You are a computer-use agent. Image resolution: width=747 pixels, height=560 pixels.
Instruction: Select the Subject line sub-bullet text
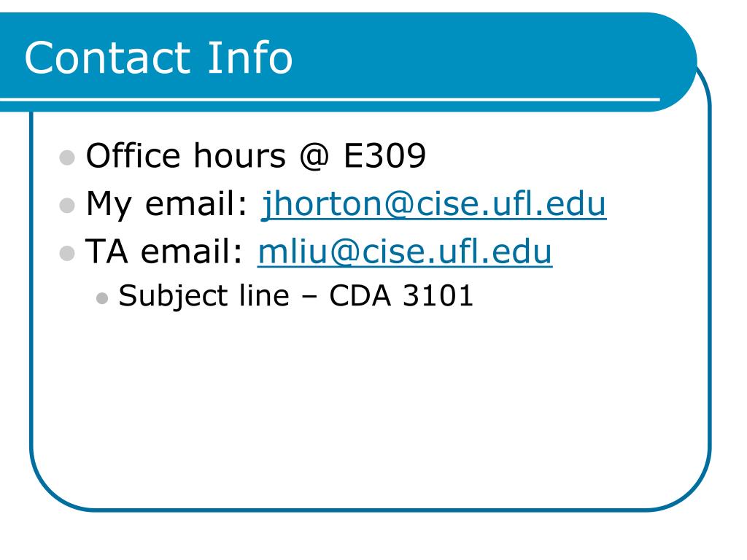pyautogui.click(x=296, y=296)
